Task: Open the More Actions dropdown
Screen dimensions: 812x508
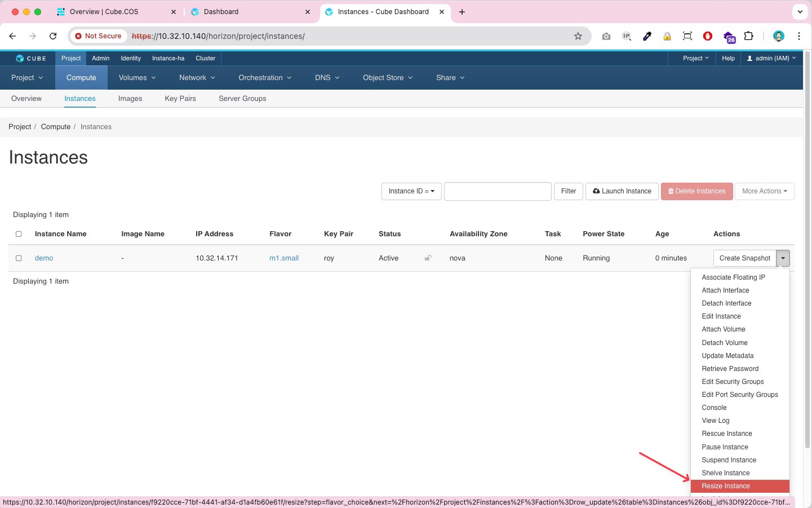Action: (765, 191)
